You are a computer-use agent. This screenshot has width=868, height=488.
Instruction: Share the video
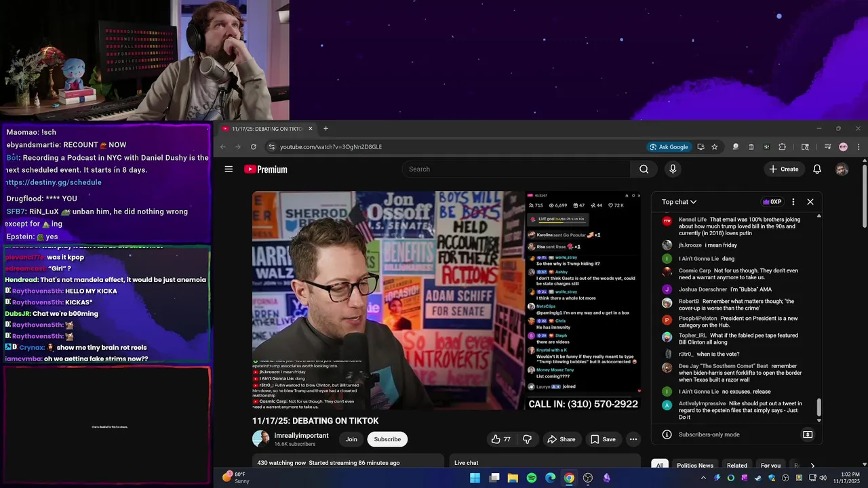point(561,439)
